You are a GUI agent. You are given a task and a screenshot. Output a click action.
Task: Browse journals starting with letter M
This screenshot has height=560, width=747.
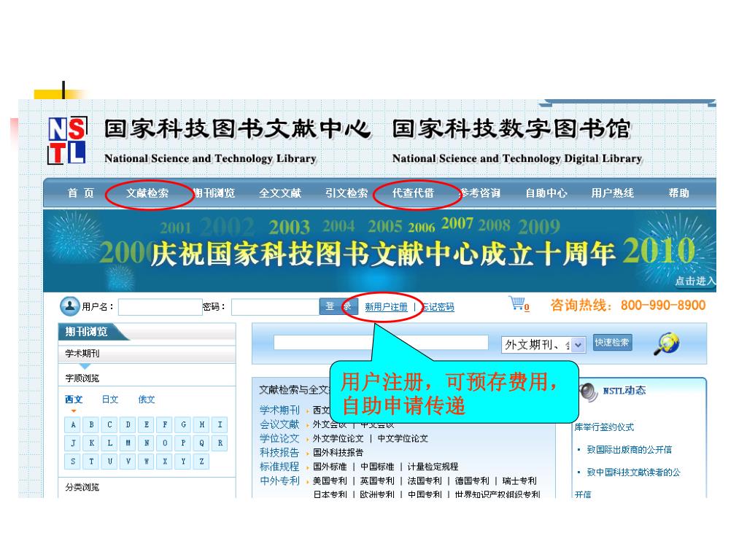tap(128, 443)
